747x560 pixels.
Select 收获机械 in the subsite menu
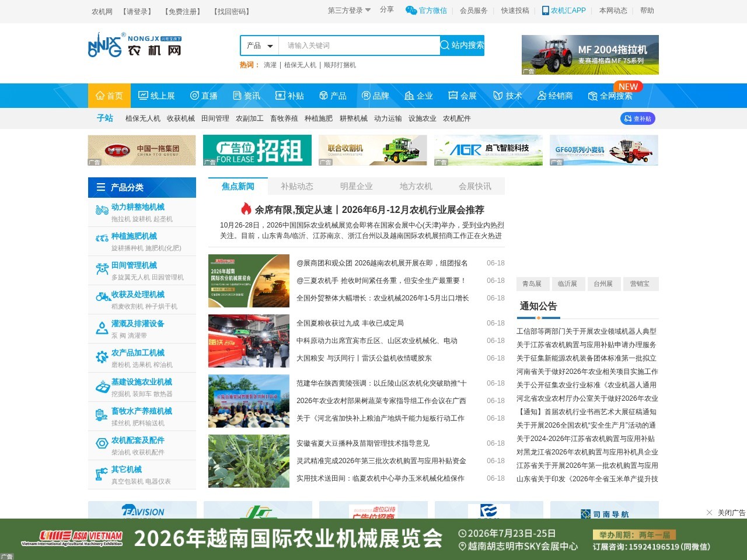(181, 118)
